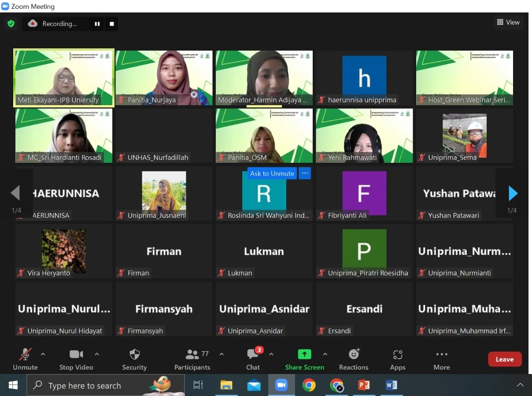Open the View layout menu
Viewport: 532px width, 396px height.
click(x=508, y=22)
